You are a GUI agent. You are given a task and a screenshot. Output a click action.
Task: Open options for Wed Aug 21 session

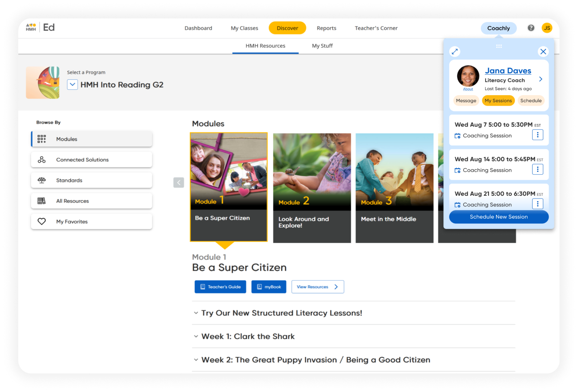pyautogui.click(x=538, y=204)
